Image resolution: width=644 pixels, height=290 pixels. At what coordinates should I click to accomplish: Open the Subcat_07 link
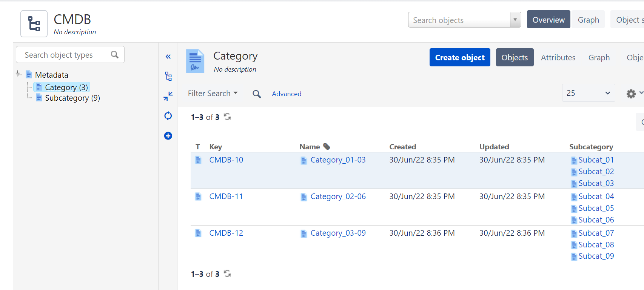(596, 233)
